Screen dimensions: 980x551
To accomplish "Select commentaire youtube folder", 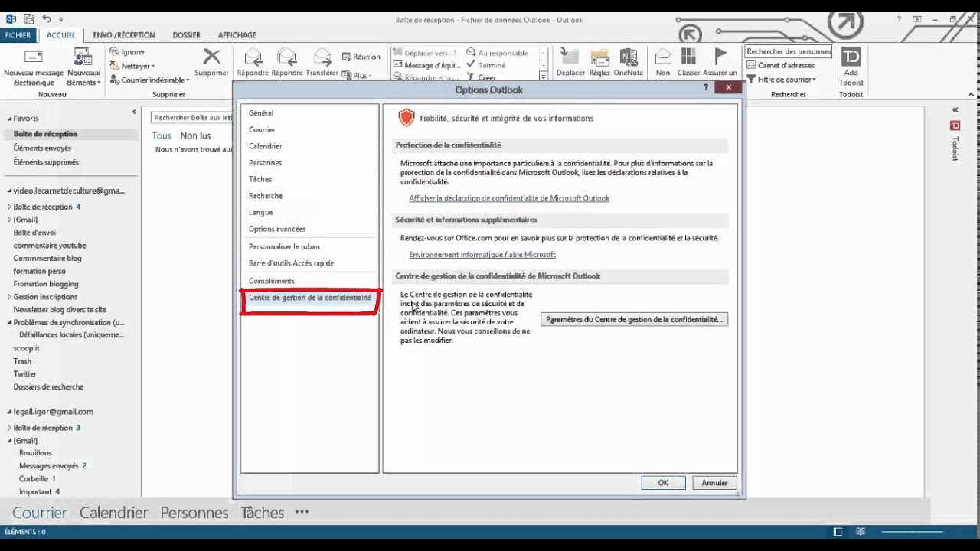I will click(x=50, y=246).
